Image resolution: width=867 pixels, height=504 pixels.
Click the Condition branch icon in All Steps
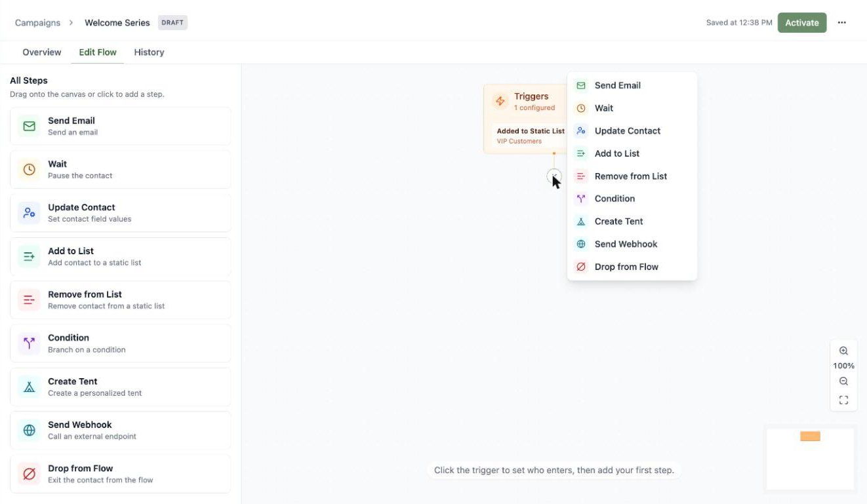point(29,343)
